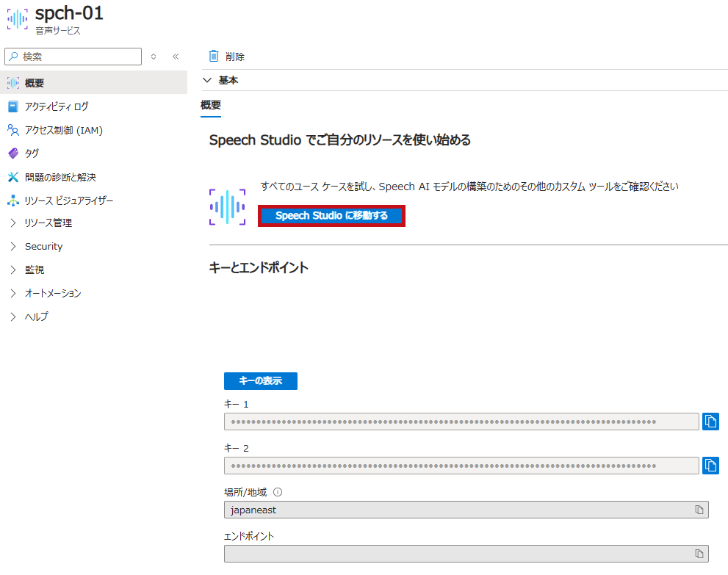Copy キー 2 with its blue copy icon

tap(710, 465)
